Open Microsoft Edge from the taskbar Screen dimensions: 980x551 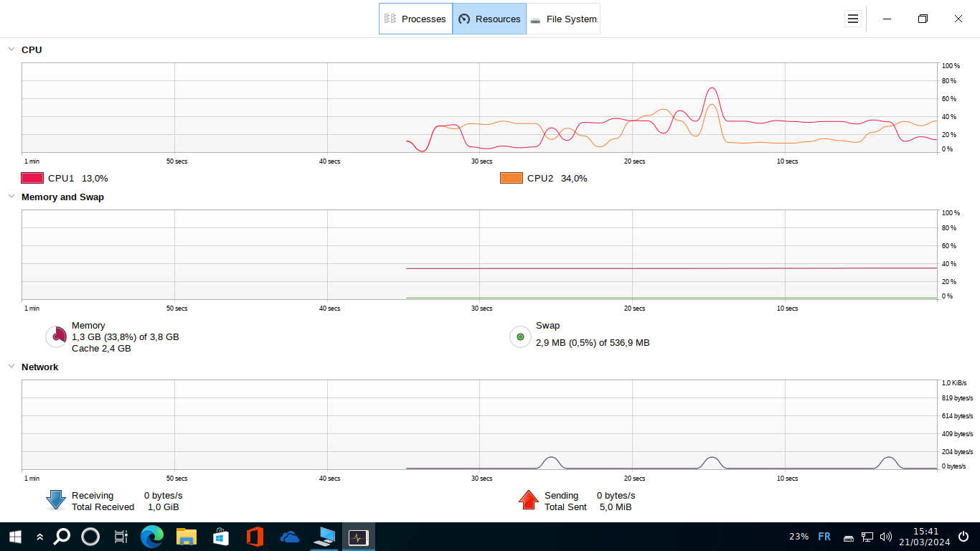[x=152, y=537]
